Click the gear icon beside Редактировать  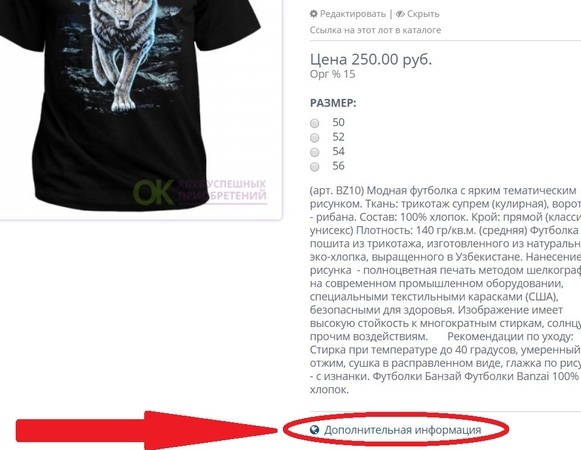pyautogui.click(x=314, y=14)
